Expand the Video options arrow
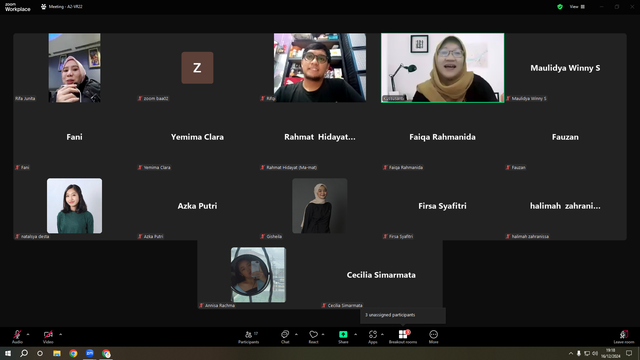Viewport: 640px width, 360px height. click(60, 334)
